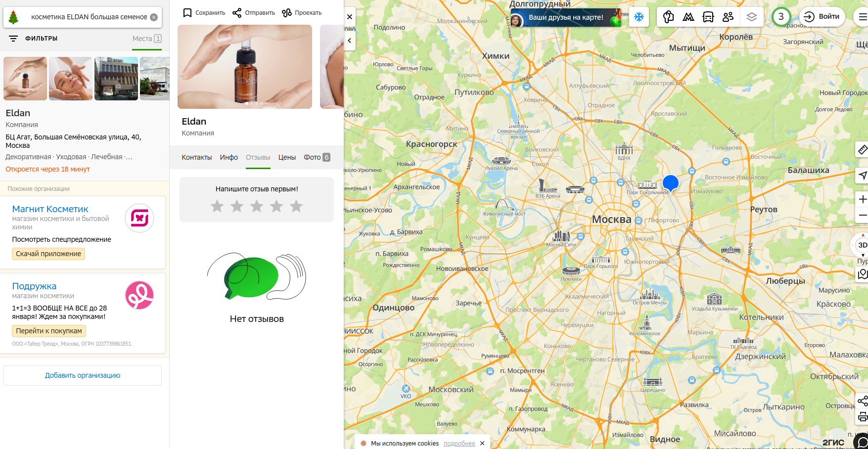This screenshot has width=868, height=449.
Task: Switch to the Контакты tab
Action: 197,157
